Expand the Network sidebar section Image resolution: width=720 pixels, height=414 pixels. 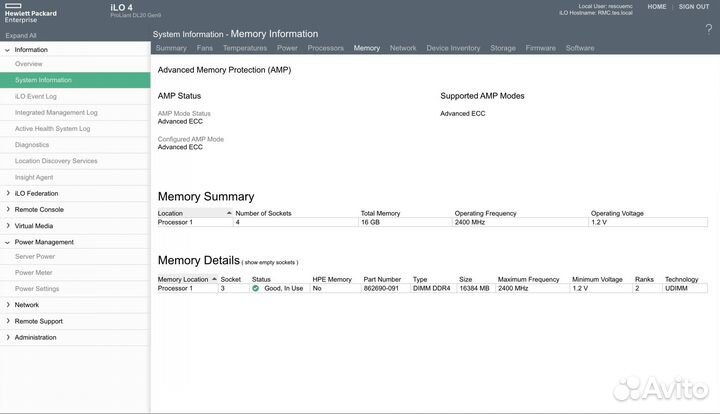tap(7, 305)
